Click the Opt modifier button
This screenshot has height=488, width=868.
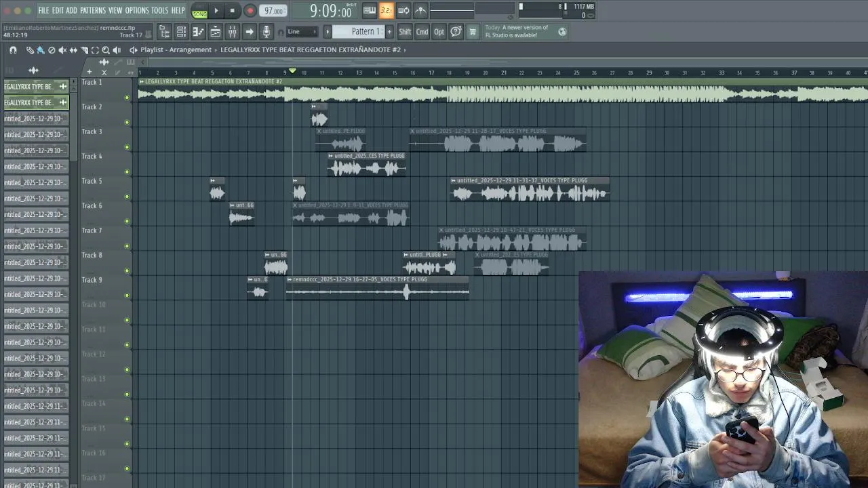(439, 32)
